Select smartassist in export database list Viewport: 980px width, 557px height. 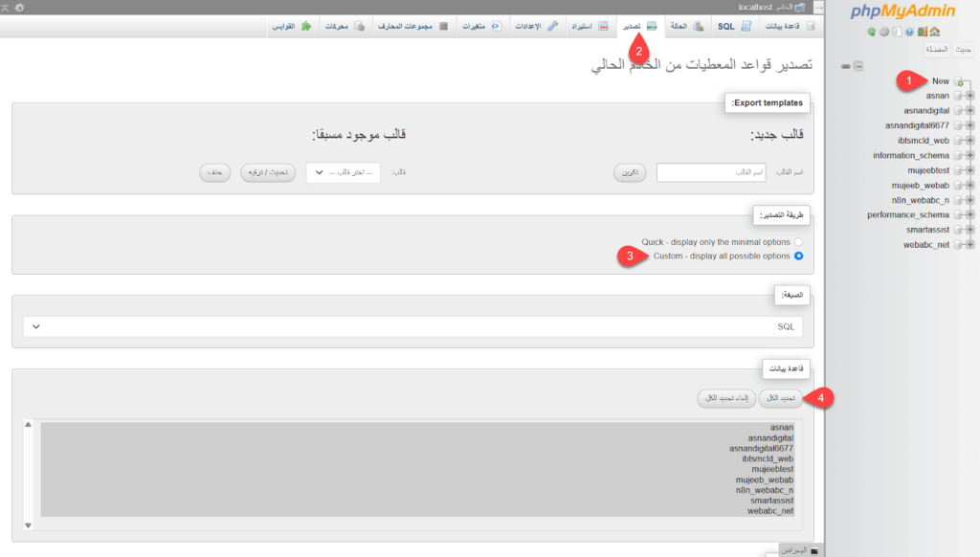pos(417,501)
